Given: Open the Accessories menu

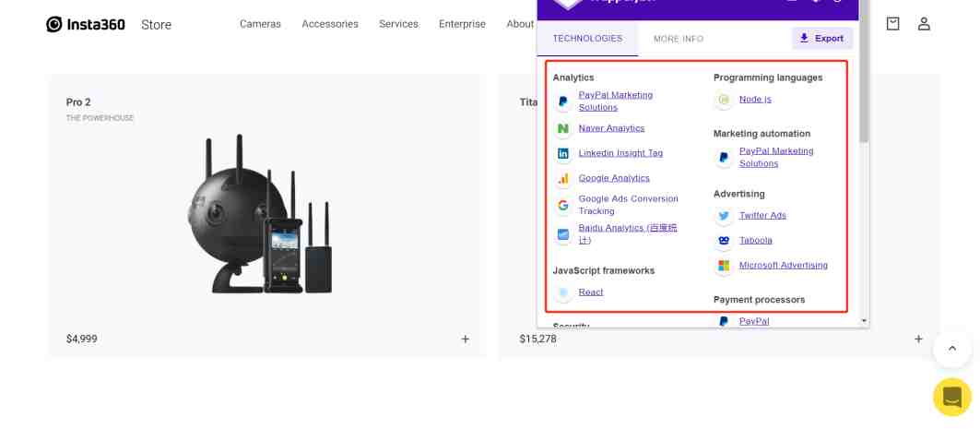Looking at the screenshot, I should [330, 24].
